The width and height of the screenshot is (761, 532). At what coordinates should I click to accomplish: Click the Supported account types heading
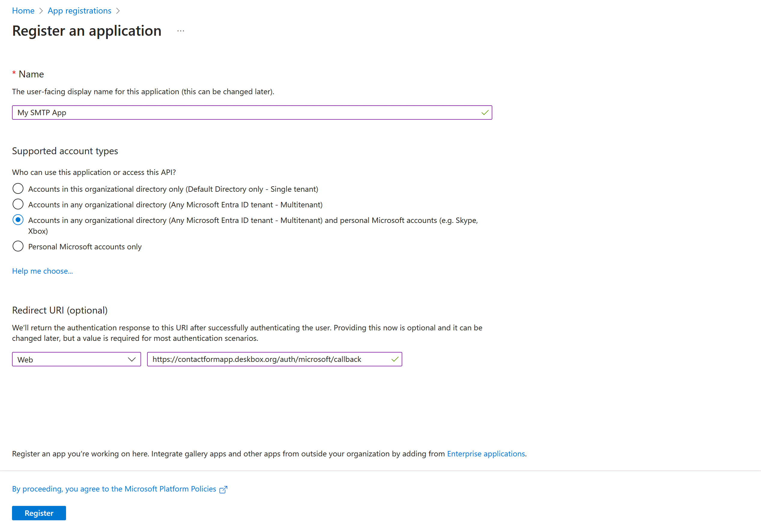pyautogui.click(x=65, y=151)
